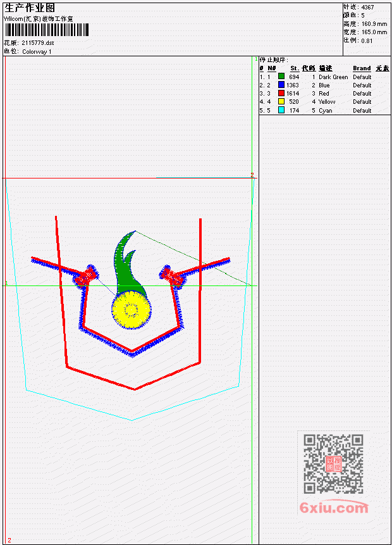Click the 描述 column header
This screenshot has width=392, height=545.
tap(326, 68)
